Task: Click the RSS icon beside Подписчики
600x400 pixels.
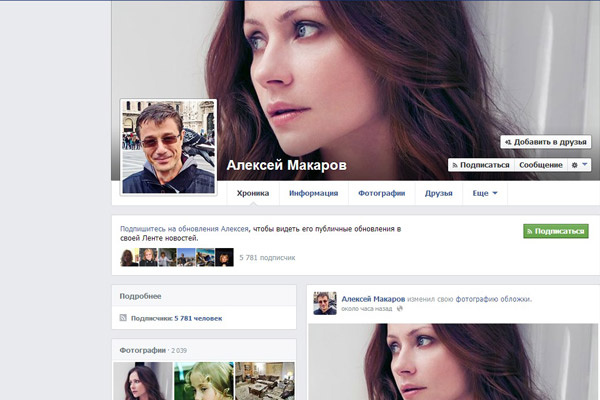Action: [123, 317]
